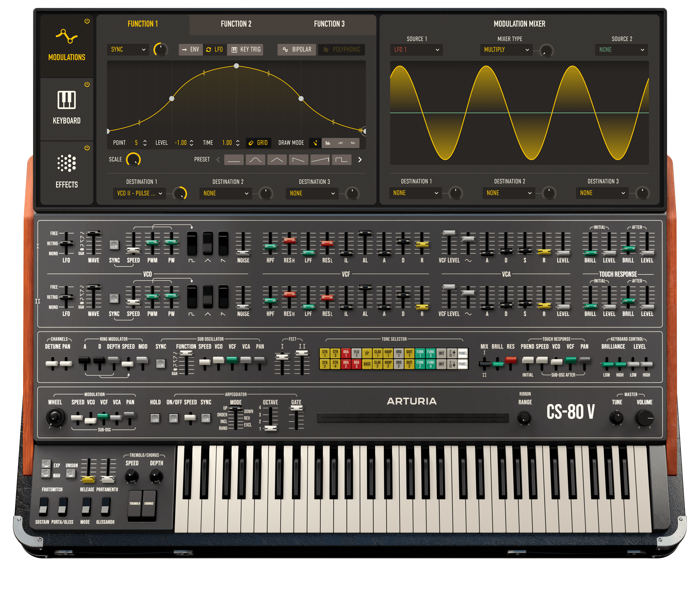Open the Modulations panel icon
This screenshot has height=591, width=700.
tap(67, 36)
